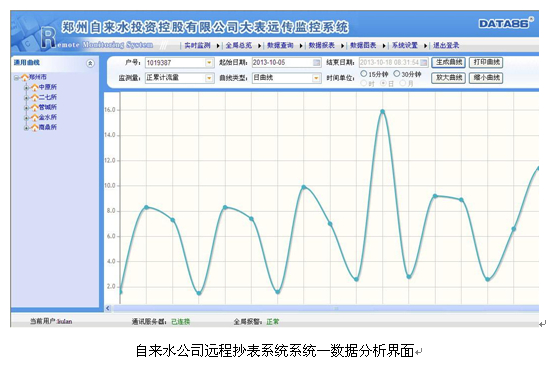553x365 pixels.
Task: Collapse the sidebar panel with the round chevron icon
Action: (x=90, y=63)
